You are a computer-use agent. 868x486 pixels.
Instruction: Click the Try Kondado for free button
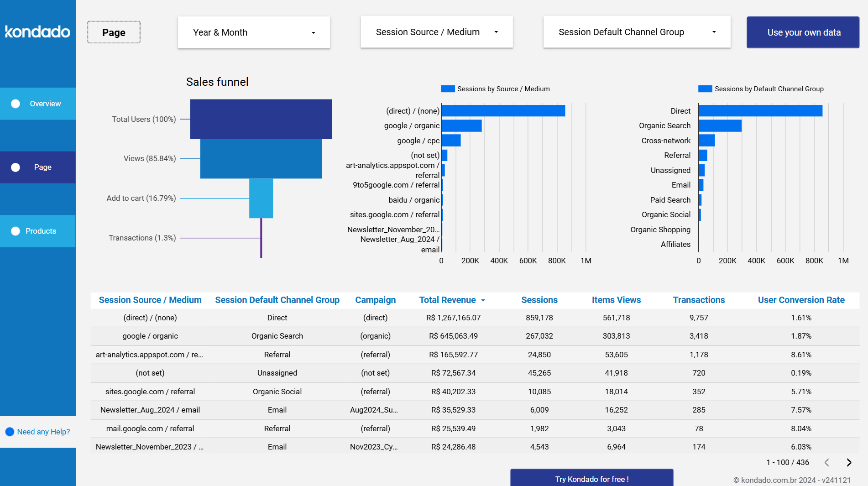point(591,479)
